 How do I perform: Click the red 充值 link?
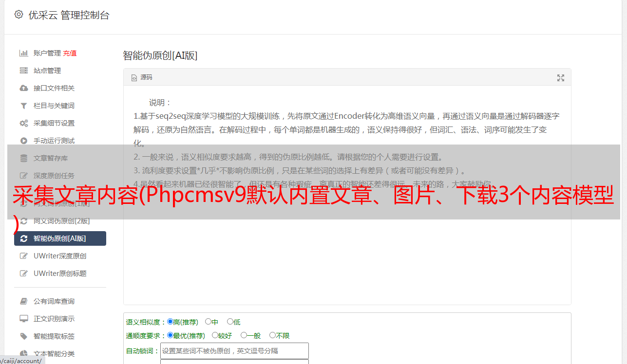(70, 53)
